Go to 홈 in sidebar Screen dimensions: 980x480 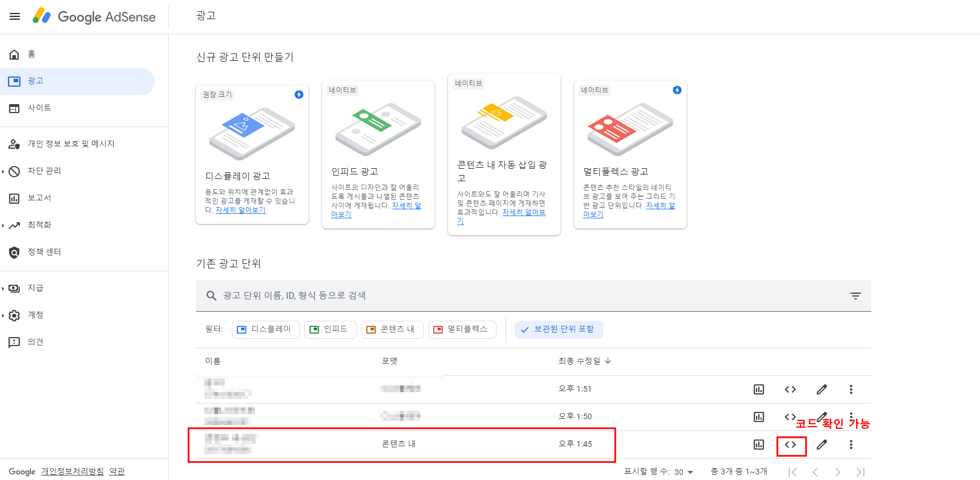point(77,54)
